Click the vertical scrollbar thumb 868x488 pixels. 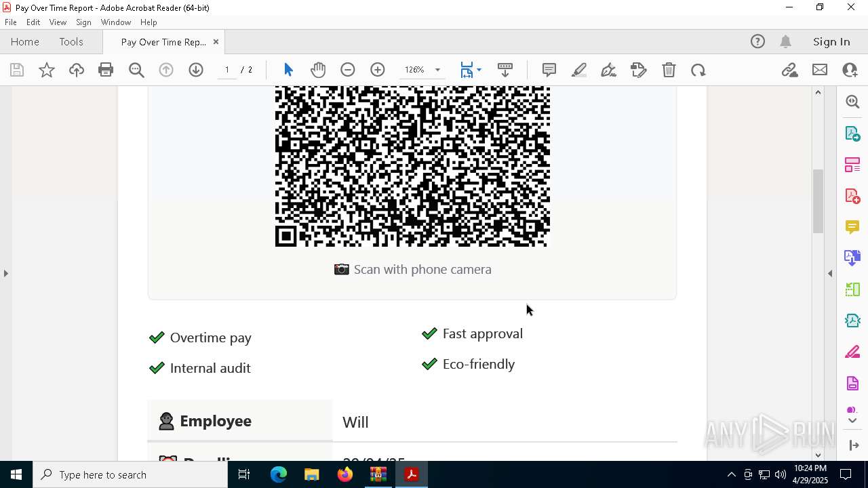tap(818, 201)
